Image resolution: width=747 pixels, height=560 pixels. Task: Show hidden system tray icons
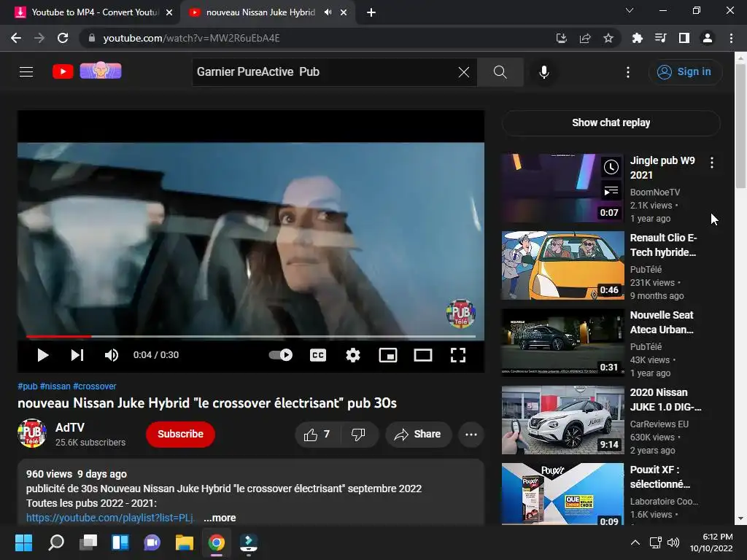pyautogui.click(x=635, y=542)
